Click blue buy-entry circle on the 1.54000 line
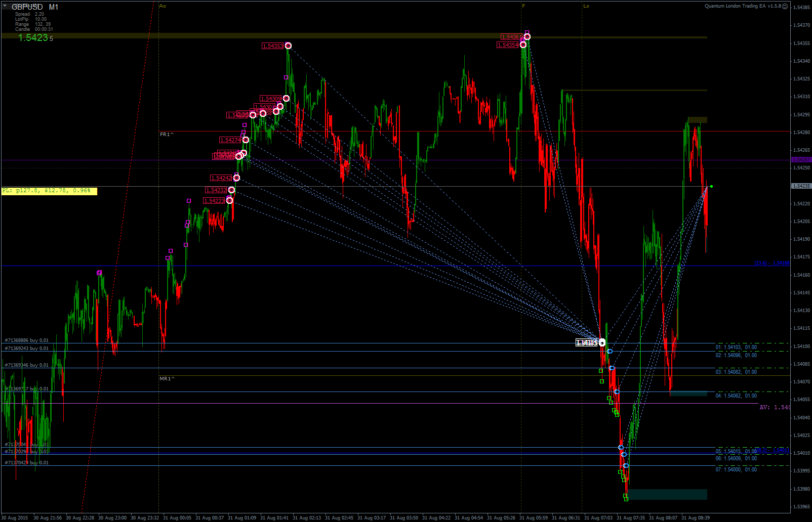The image size is (812, 522). click(626, 465)
